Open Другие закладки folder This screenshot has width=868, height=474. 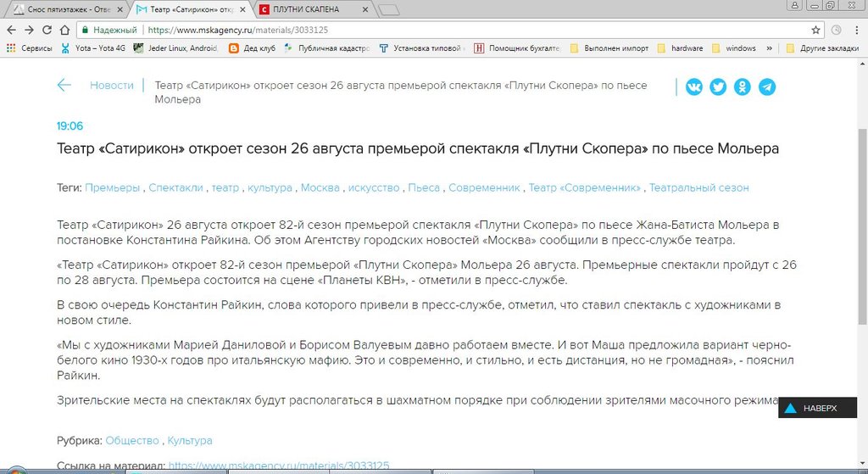coord(822,48)
